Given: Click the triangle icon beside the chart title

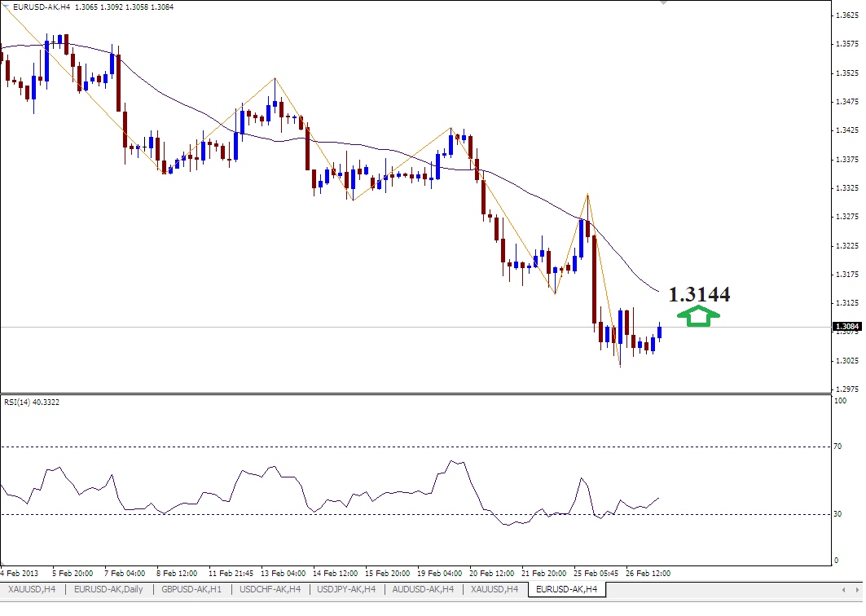Looking at the screenshot, I should pos(7,7).
